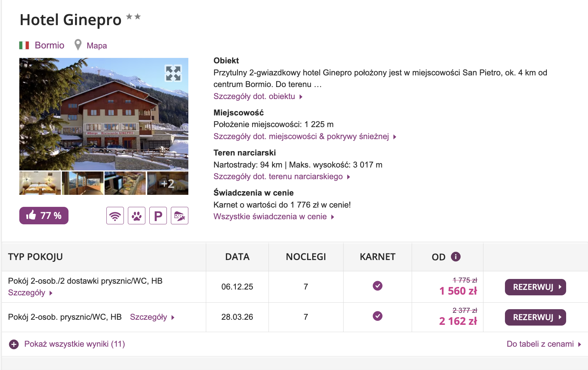588x370 pixels.
Task: Select the WiFi amenity icon
Action: 115,216
